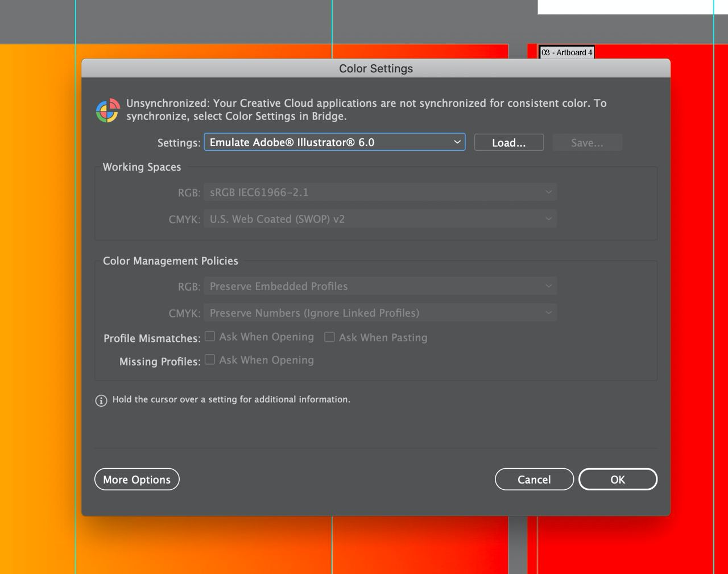Click the Color Settings sync status icon

click(x=107, y=110)
